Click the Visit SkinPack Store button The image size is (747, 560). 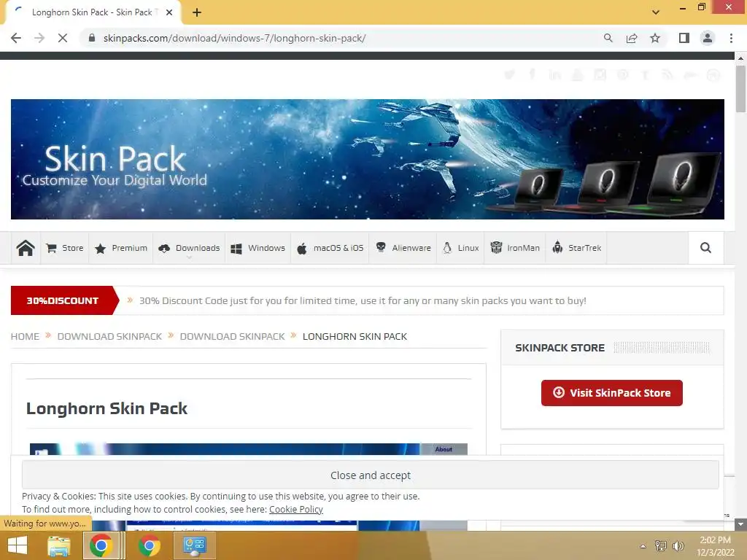tap(612, 393)
